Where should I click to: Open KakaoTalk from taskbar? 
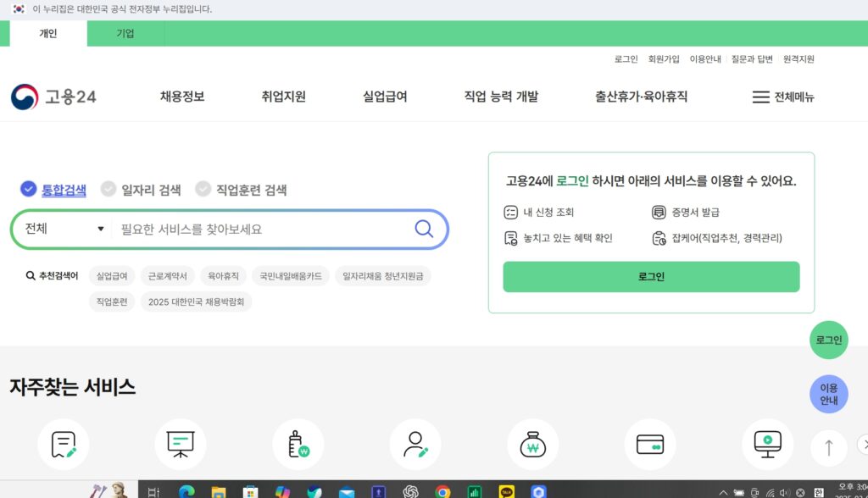pos(507,491)
